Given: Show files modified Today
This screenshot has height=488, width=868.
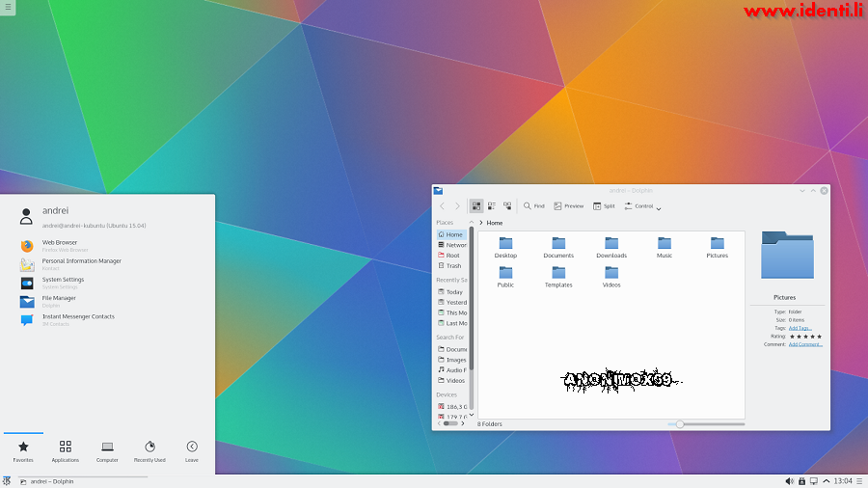Looking at the screenshot, I should pyautogui.click(x=451, y=292).
